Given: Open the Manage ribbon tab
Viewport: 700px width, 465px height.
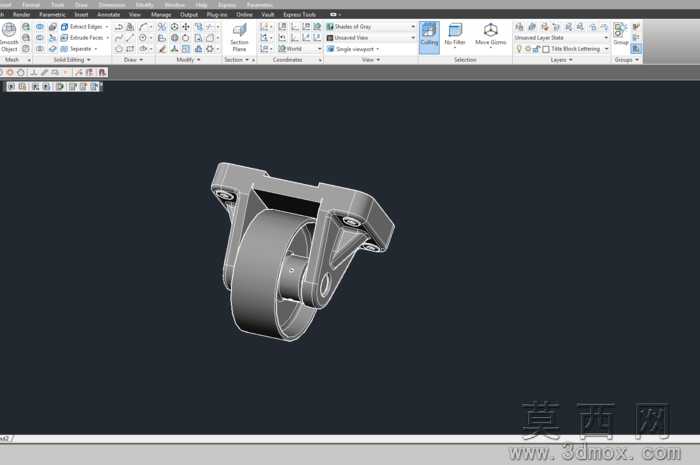Looking at the screenshot, I should click(x=161, y=15).
